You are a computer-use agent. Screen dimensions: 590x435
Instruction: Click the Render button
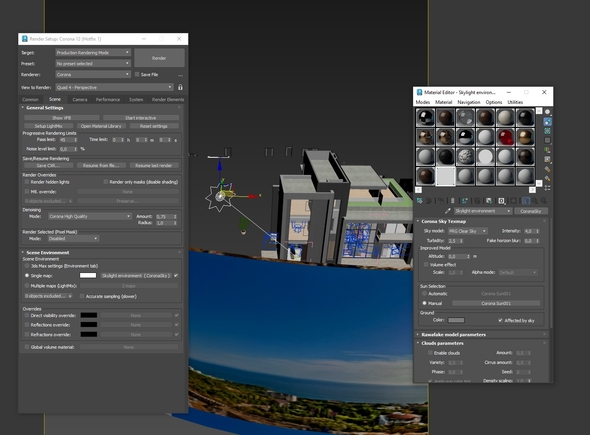tap(159, 58)
